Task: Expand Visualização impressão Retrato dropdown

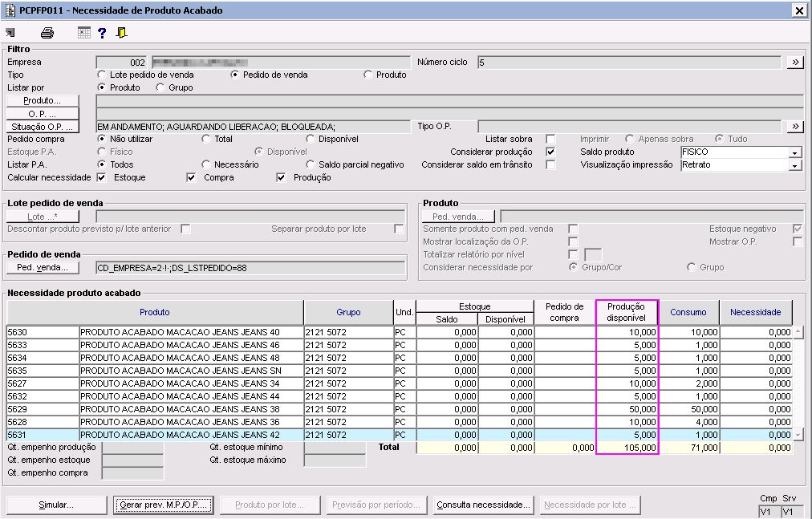Action: click(794, 165)
